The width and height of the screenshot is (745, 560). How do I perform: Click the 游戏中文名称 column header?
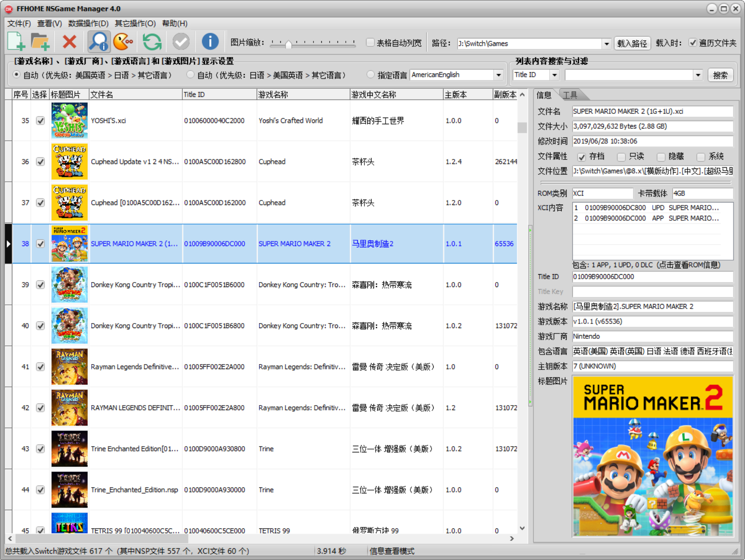(396, 95)
